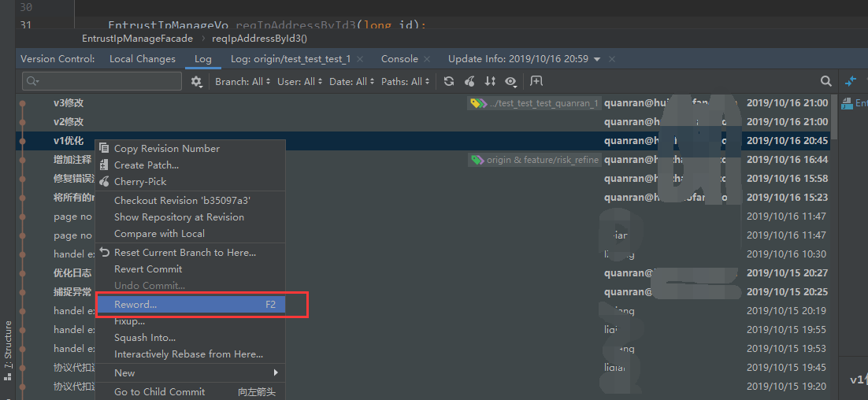Click the test_test_test_quanran_1 branch tag

pos(534,103)
